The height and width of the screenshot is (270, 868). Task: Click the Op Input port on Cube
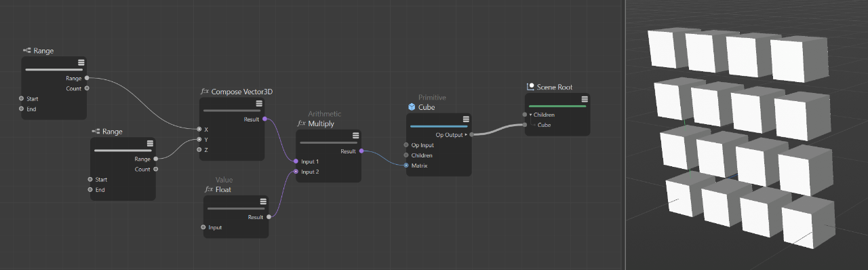[406, 145]
